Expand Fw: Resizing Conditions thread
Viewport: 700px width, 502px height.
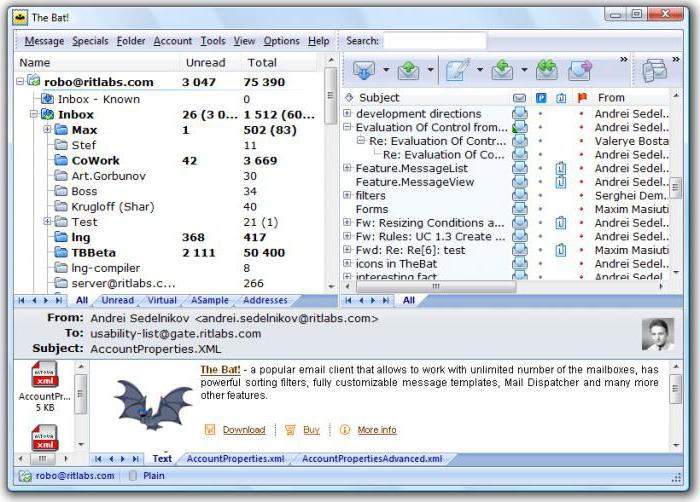(x=347, y=222)
